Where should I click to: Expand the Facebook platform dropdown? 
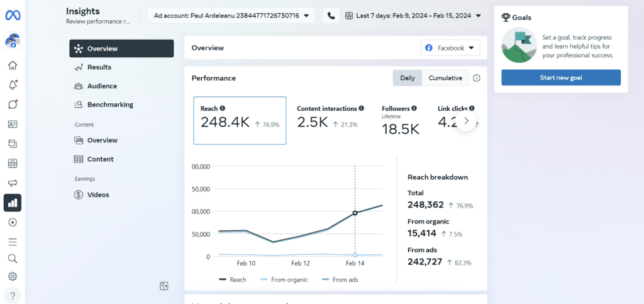(450, 48)
